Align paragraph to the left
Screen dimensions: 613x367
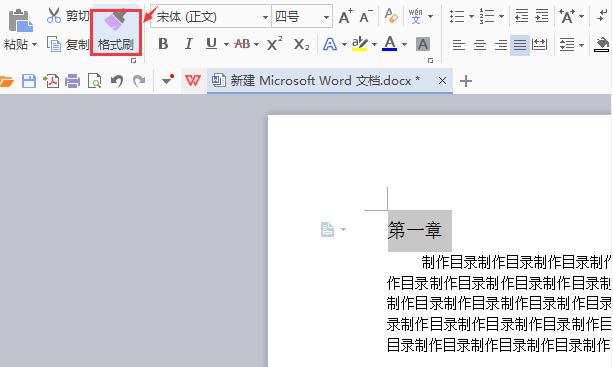tap(459, 45)
